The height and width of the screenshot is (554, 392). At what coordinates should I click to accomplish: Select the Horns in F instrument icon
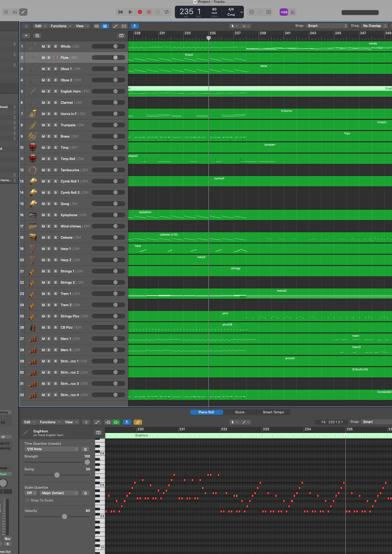coord(33,114)
